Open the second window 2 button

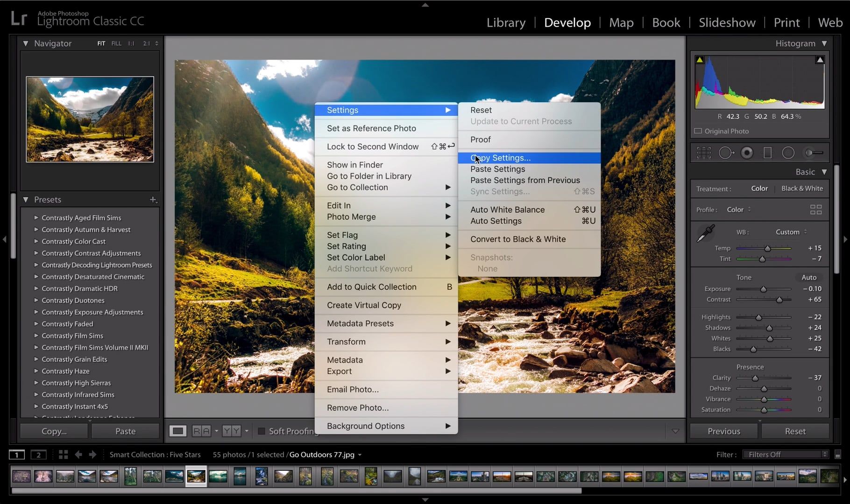[x=39, y=455]
